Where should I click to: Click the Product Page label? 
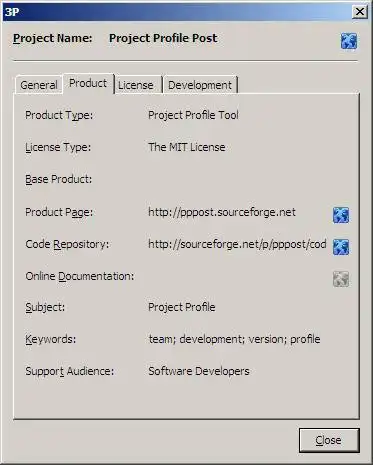coord(59,212)
